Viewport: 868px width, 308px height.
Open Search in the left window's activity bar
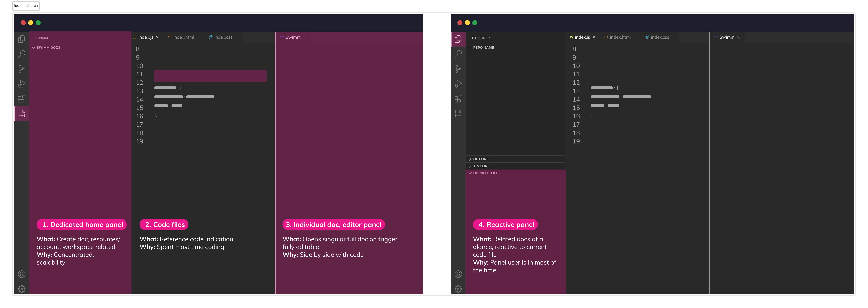pyautogui.click(x=22, y=54)
